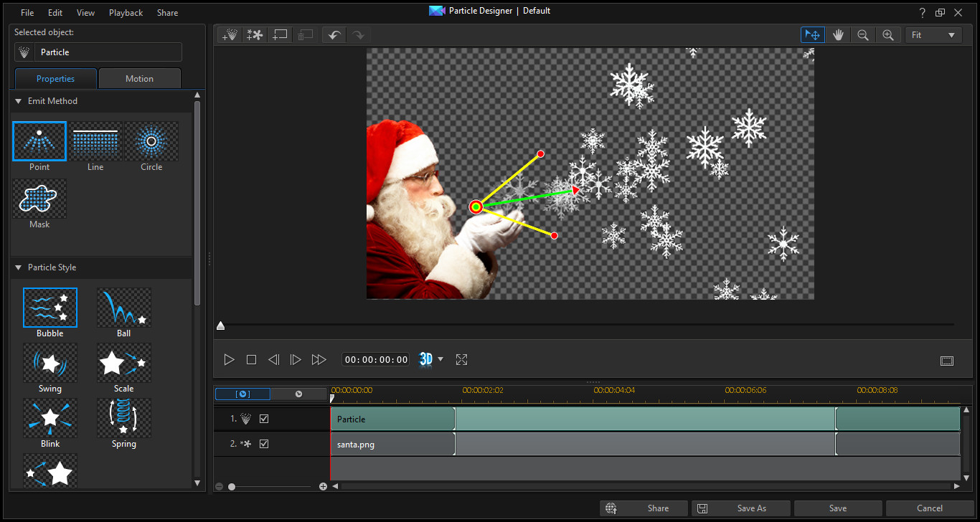Open the Fit zoom dropdown
Viewport: 980px width, 522px height.
933,35
